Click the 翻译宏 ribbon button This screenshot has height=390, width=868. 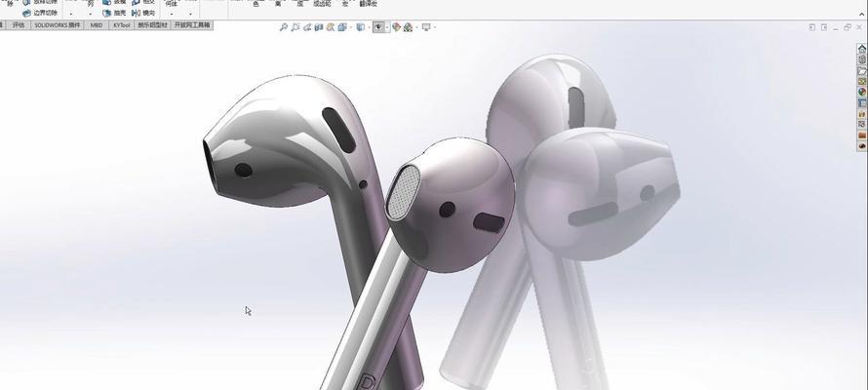tap(368, 4)
